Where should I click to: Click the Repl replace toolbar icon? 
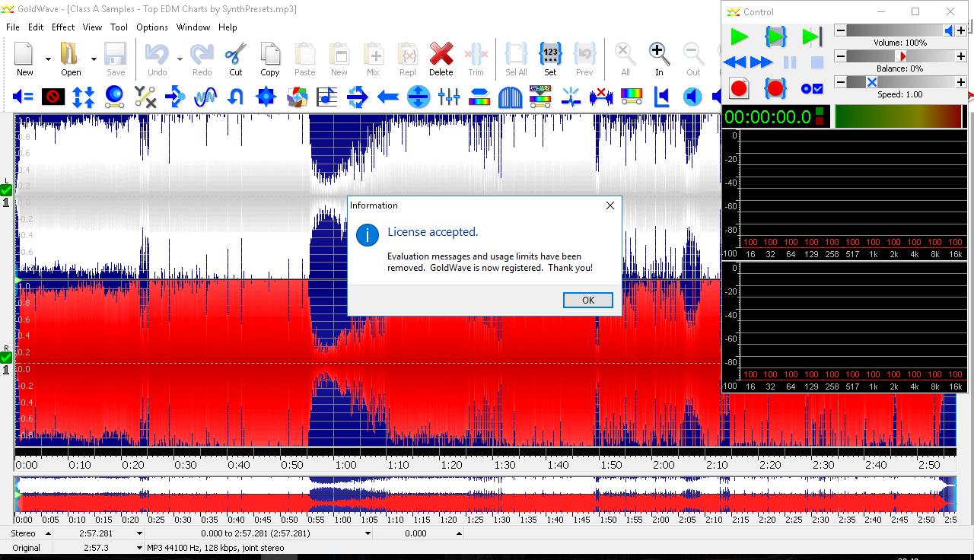pos(408,55)
